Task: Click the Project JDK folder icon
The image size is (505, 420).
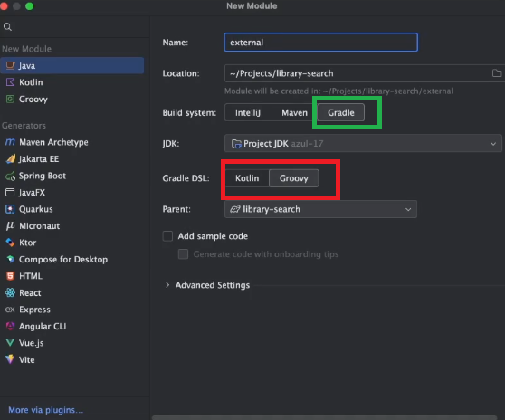Action: pyautogui.click(x=236, y=144)
